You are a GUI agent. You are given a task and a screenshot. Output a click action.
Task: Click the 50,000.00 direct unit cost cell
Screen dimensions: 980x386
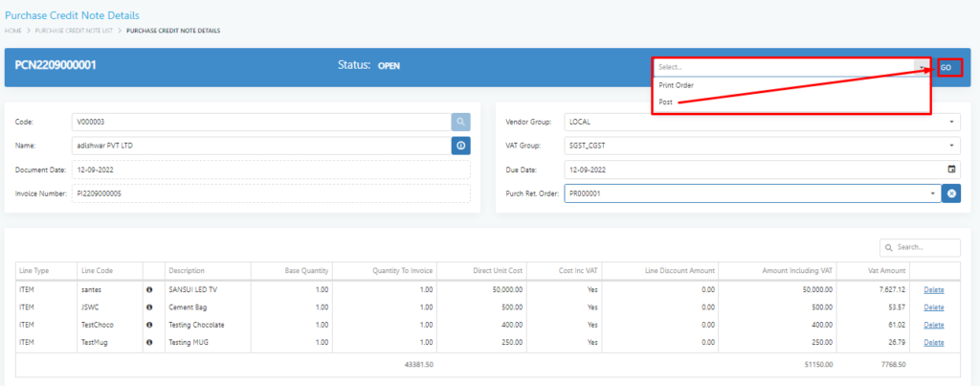tap(507, 289)
